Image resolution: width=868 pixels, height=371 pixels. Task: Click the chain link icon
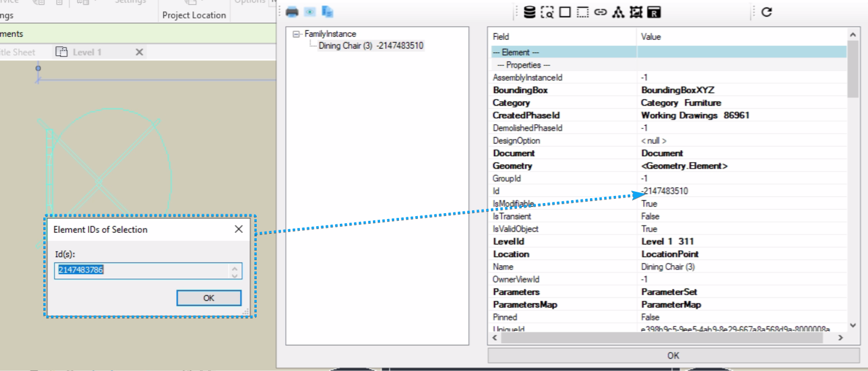point(601,12)
